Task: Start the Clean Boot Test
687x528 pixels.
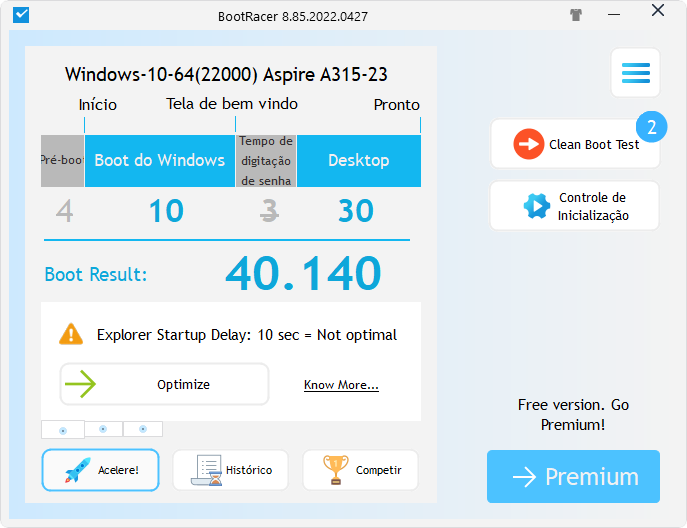Action: click(x=574, y=144)
